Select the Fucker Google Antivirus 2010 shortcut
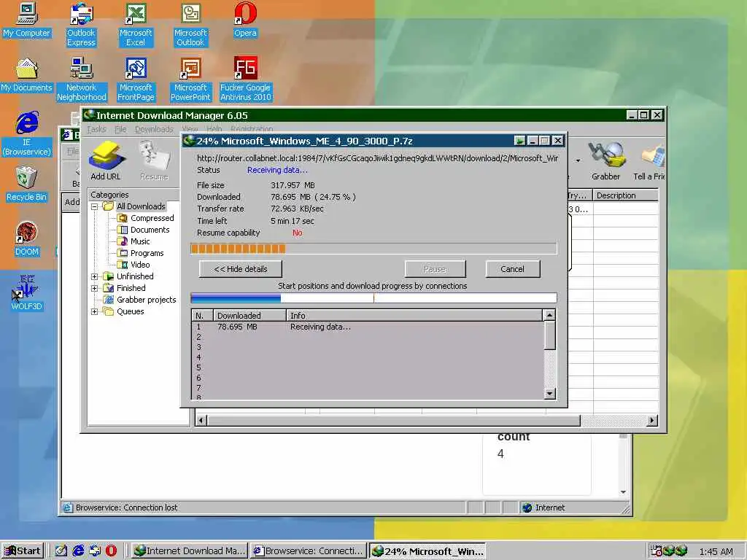747x560 pixels. click(x=245, y=79)
